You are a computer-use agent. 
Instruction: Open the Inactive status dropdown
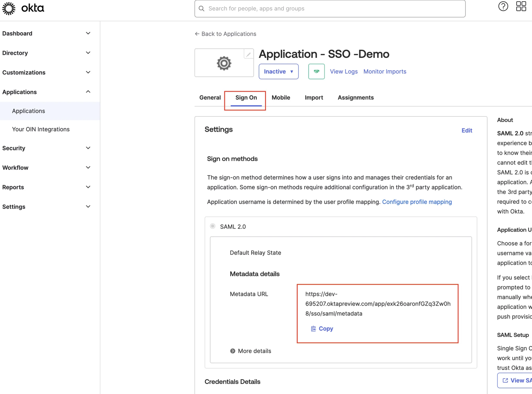point(278,72)
